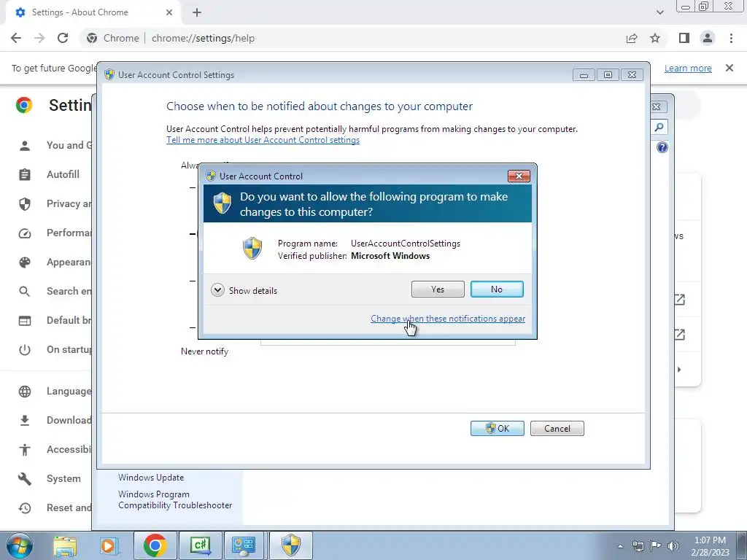
Task: Open 'Tell me more about User Account Control settings'
Action: coord(263,140)
